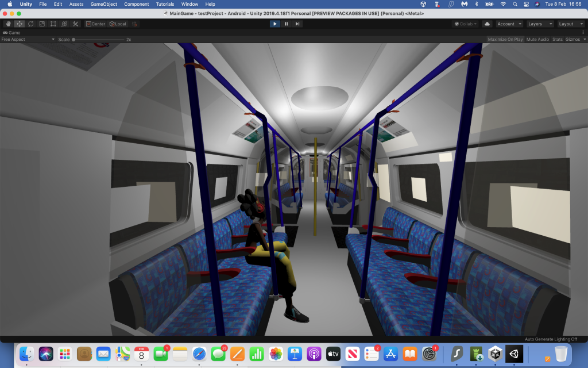Click the Step frame button

[297, 24]
